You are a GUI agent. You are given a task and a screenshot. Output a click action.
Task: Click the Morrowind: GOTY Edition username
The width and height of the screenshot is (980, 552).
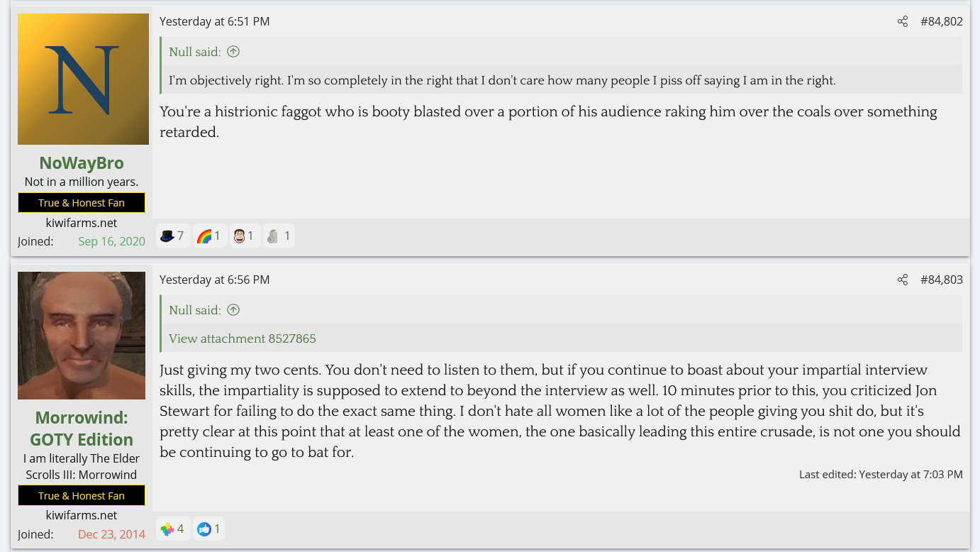pyautogui.click(x=82, y=429)
